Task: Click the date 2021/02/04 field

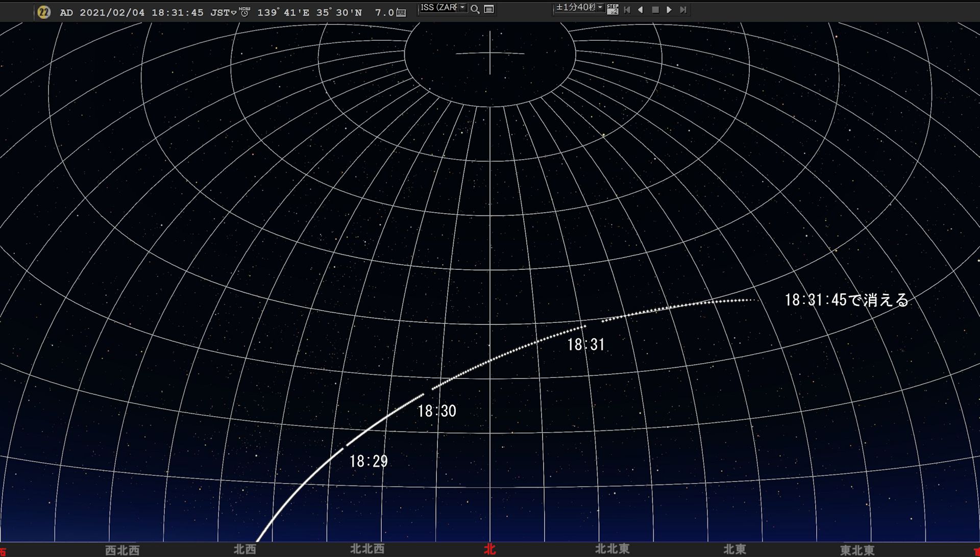Action: point(112,13)
